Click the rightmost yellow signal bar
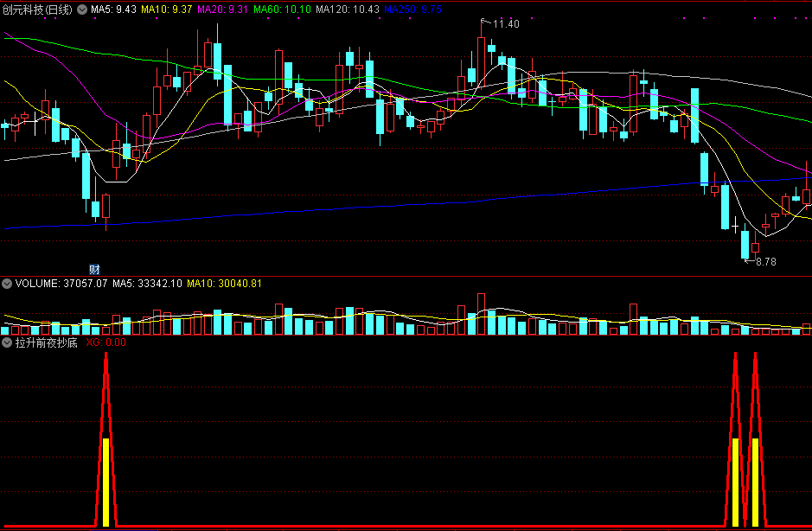 [x=756, y=483]
